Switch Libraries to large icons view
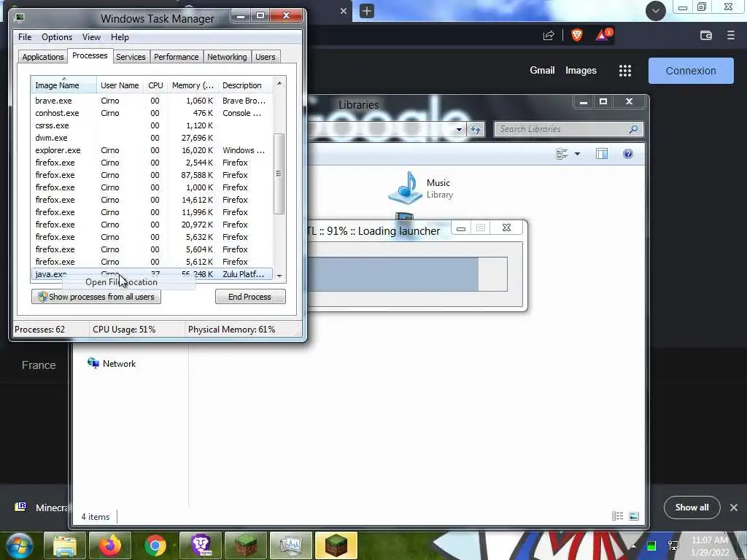 [634, 516]
